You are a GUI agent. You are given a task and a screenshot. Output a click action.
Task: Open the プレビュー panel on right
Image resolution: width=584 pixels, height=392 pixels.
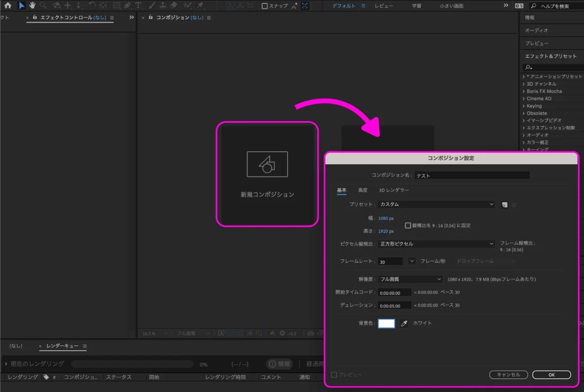click(x=536, y=43)
